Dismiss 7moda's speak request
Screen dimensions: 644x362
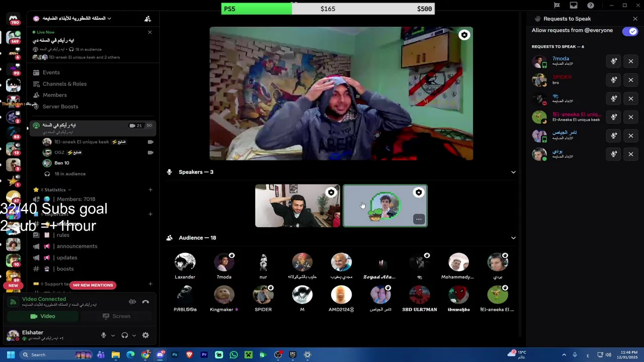pos(630,61)
